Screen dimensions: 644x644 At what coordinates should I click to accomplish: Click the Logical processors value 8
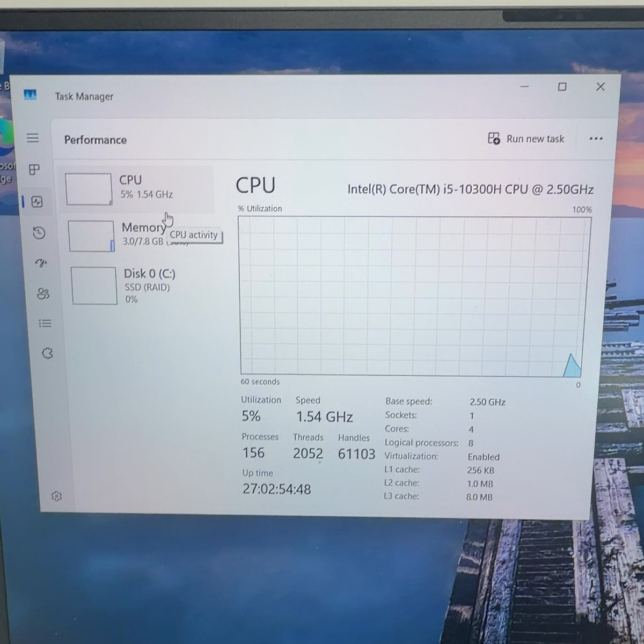(x=471, y=443)
